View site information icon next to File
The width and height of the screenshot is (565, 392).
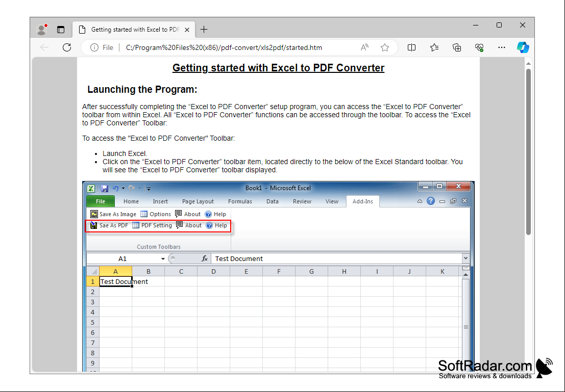[x=94, y=47]
